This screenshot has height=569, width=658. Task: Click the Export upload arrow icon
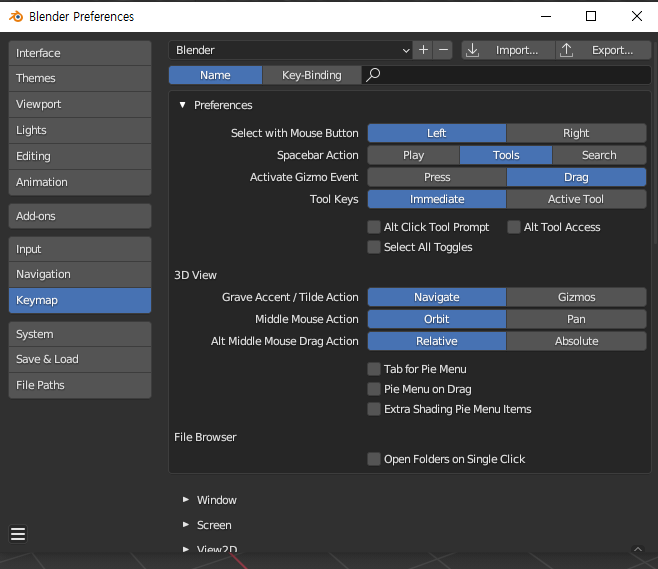[566, 50]
